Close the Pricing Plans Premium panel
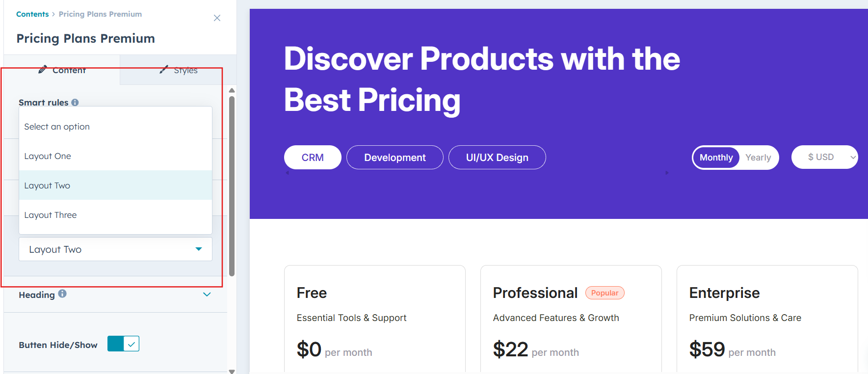868x374 pixels. (x=217, y=18)
